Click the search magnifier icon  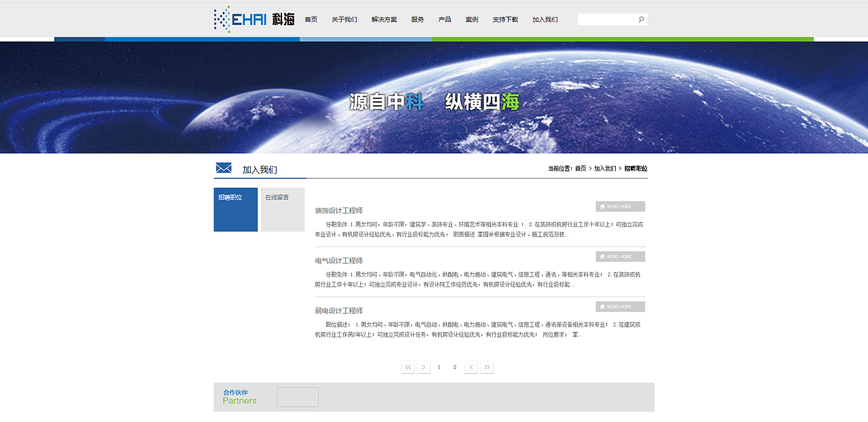pyautogui.click(x=641, y=20)
